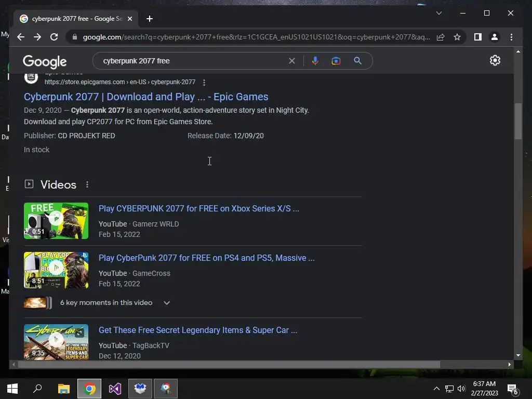Submit search with magnifier icon
Image resolution: width=532 pixels, height=399 pixels.
pyautogui.click(x=357, y=61)
